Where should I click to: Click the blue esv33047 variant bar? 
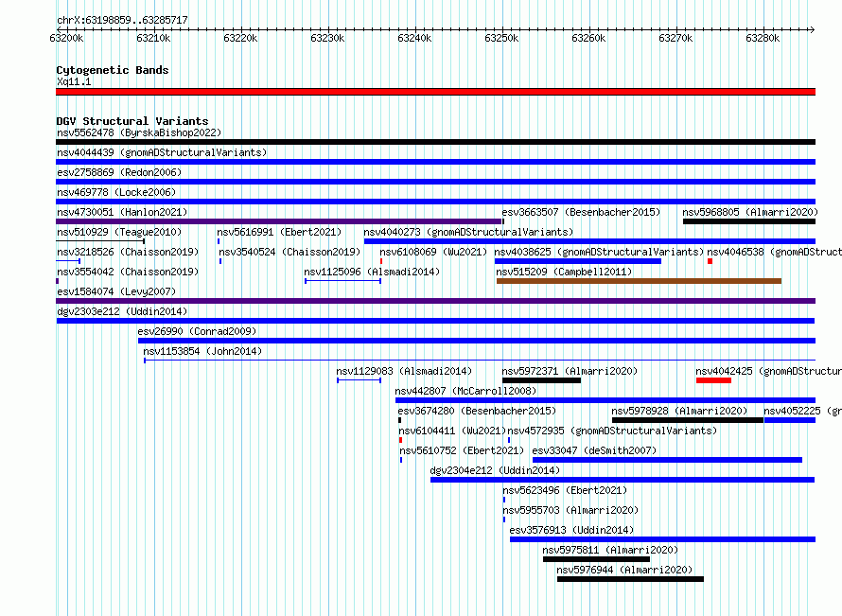tap(668, 460)
